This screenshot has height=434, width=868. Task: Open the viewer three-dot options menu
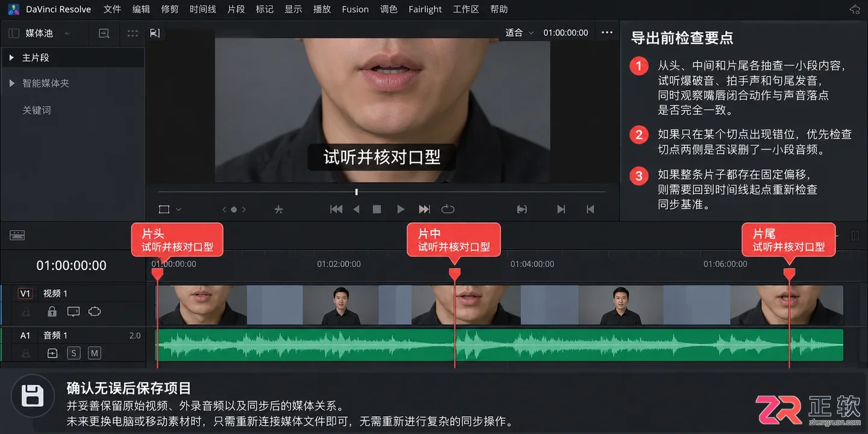tap(607, 33)
